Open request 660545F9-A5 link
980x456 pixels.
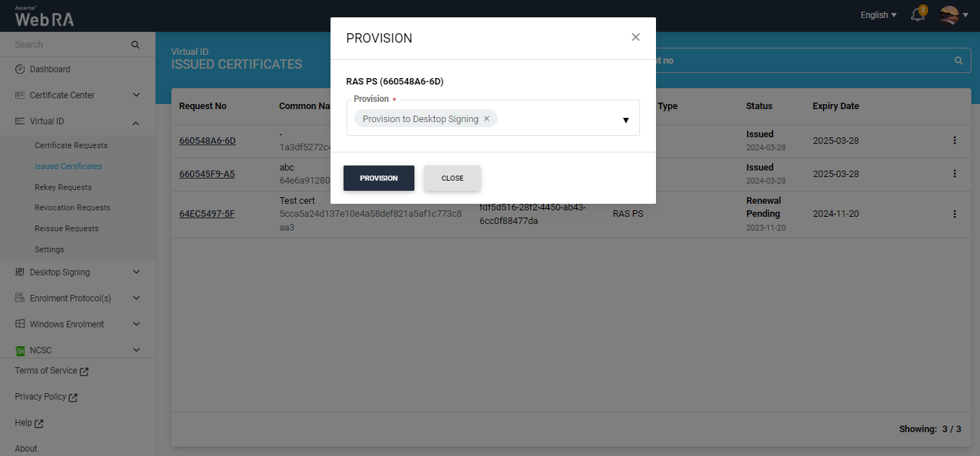(x=207, y=174)
